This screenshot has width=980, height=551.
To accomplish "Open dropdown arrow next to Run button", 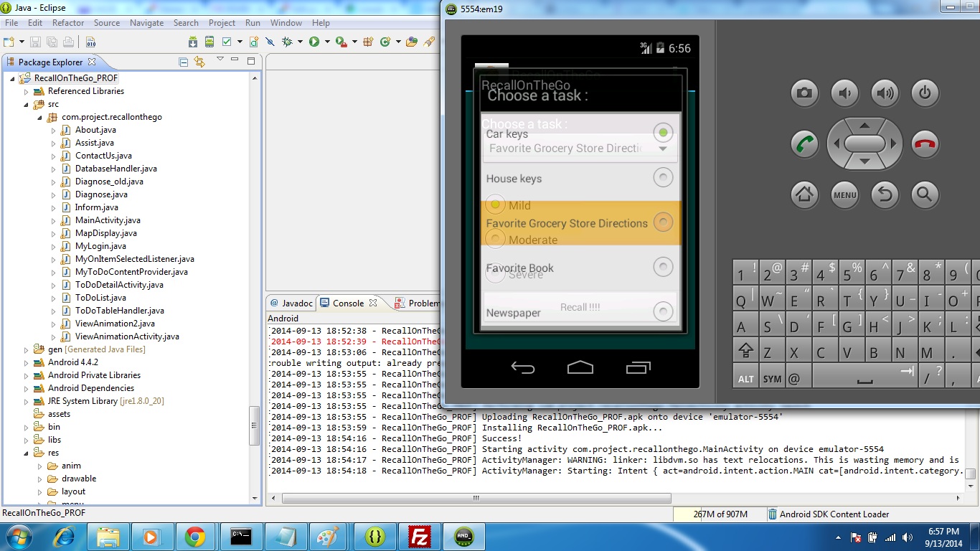I will [x=327, y=42].
